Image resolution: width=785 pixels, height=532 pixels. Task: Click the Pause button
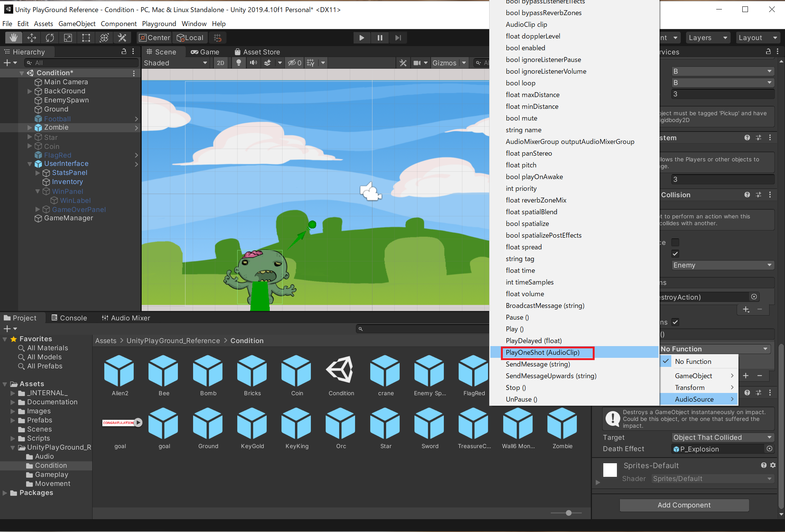click(380, 38)
